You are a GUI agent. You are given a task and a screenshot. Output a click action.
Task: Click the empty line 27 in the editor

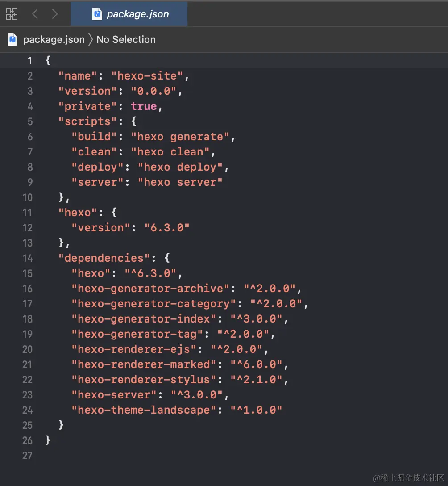click(x=178, y=456)
